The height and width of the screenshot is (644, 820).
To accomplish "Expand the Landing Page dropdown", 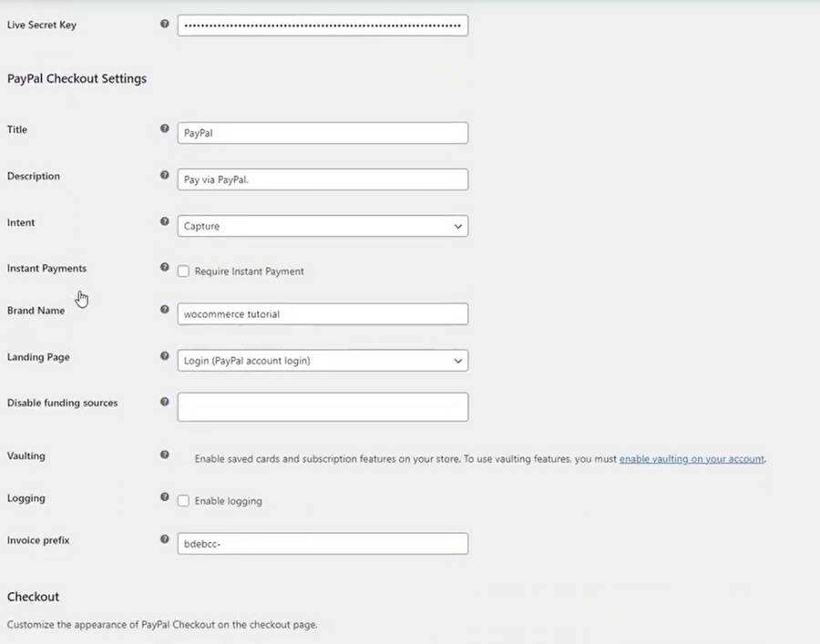I will click(323, 361).
